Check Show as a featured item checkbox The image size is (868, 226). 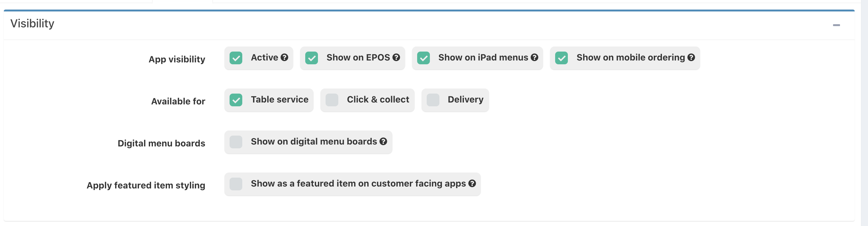(236, 184)
